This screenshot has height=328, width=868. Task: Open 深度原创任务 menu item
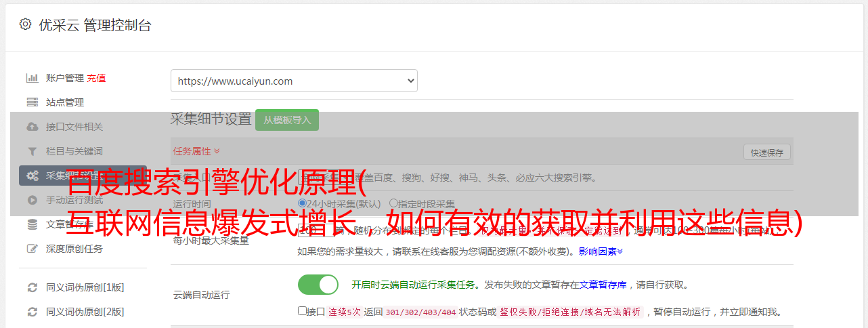74,249
